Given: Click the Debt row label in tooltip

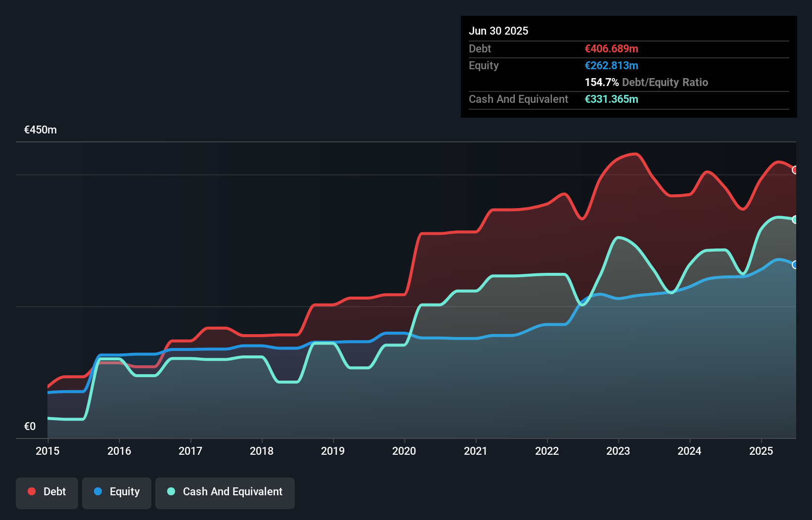Looking at the screenshot, I should point(480,48).
